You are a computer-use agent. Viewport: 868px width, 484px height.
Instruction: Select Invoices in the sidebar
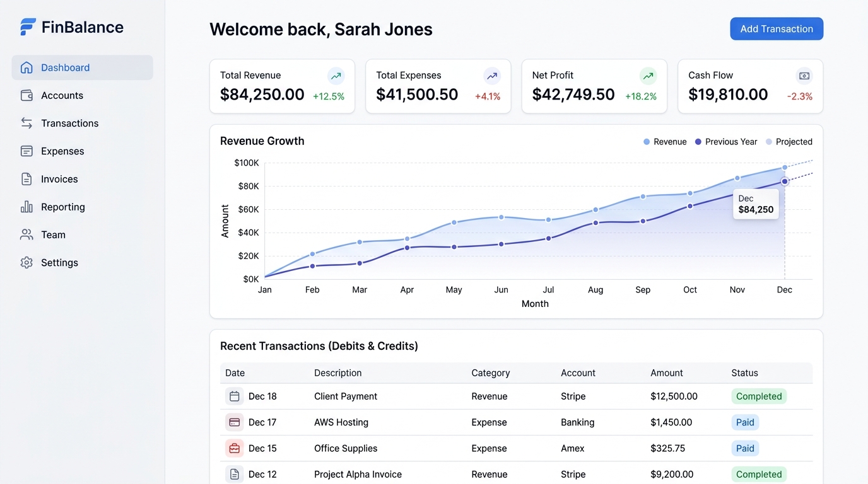click(x=82, y=179)
